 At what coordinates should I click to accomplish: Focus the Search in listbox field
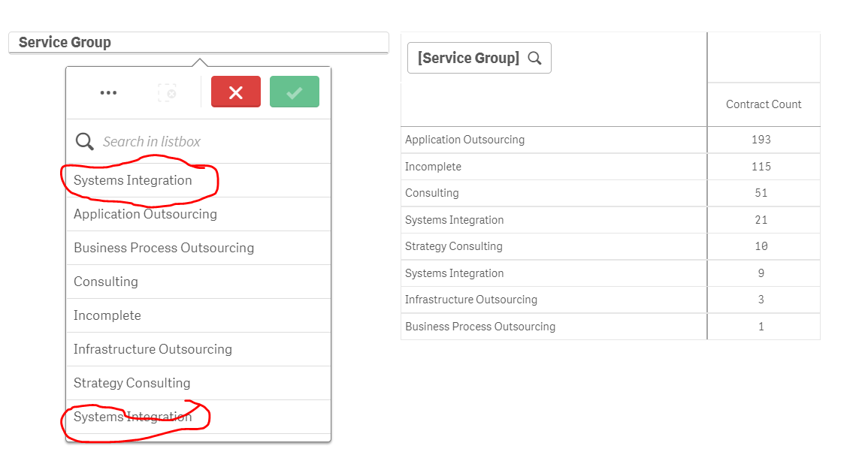pos(210,141)
